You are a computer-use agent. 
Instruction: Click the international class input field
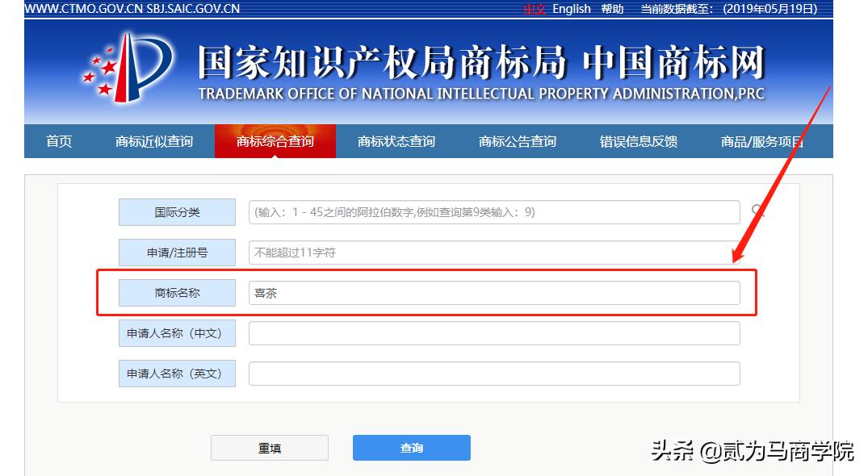(493, 211)
